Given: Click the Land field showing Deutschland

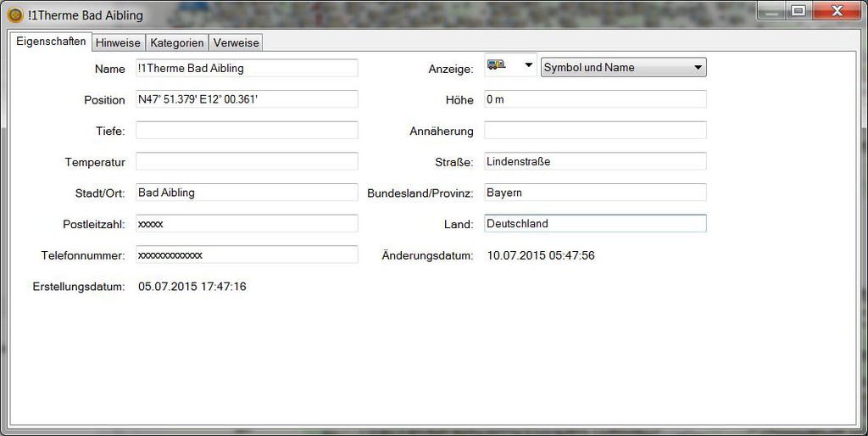Looking at the screenshot, I should (x=594, y=224).
